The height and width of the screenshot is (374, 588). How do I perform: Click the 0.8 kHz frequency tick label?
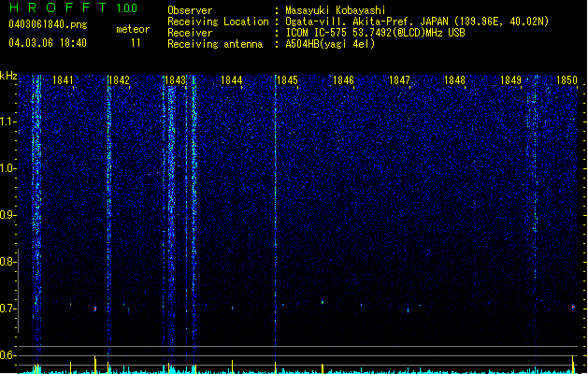coord(8,262)
